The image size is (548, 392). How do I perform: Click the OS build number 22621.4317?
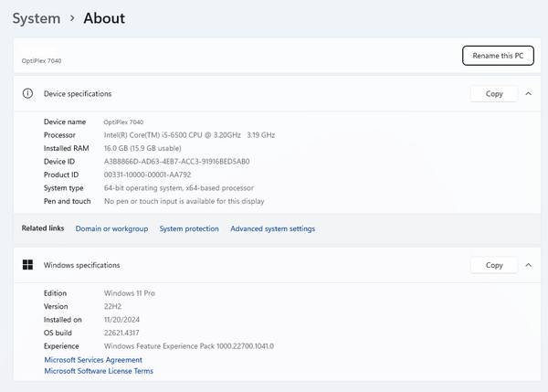click(x=130, y=333)
